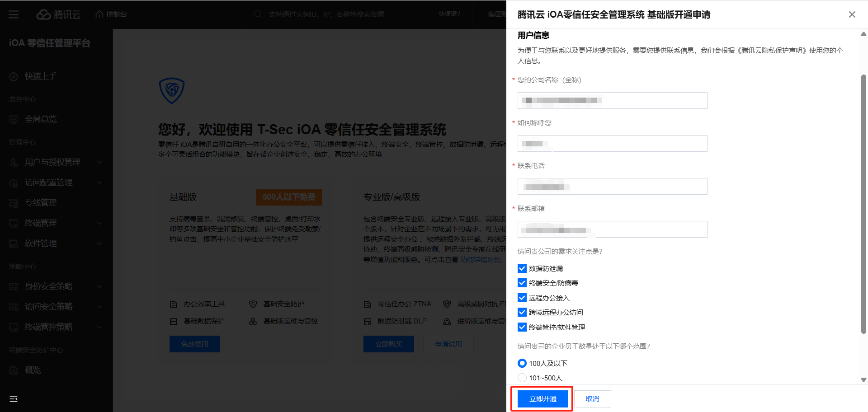
Task: Click the dialog vertical scrollbar thumb
Action: click(x=863, y=203)
